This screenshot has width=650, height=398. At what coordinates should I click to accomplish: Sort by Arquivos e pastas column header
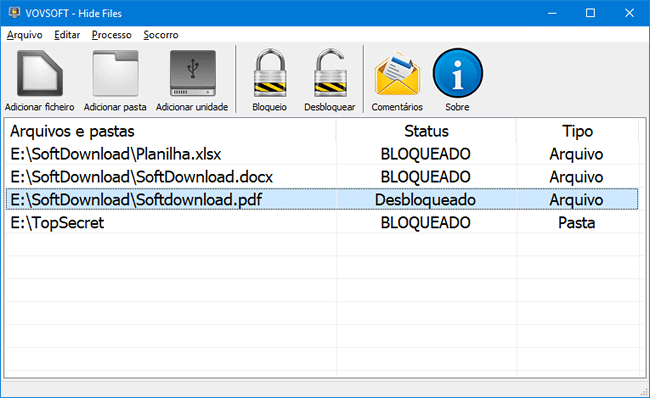tap(171, 131)
